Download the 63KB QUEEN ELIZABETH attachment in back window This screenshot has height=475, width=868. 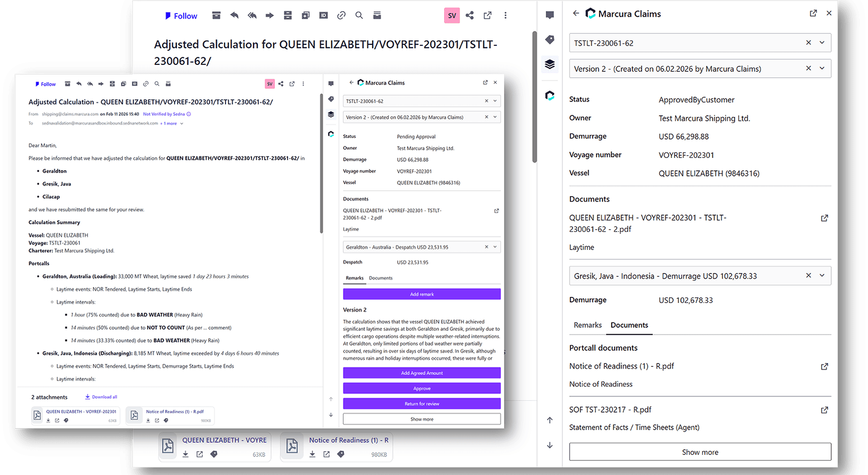pyautogui.click(x=185, y=454)
